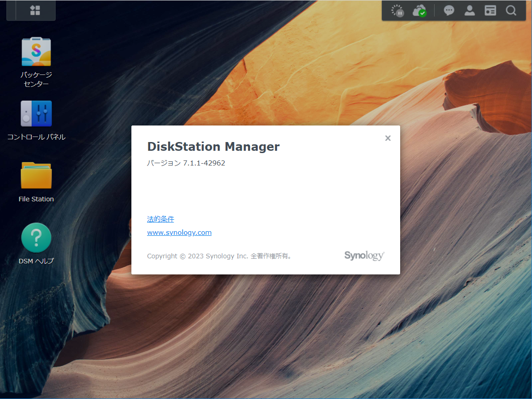This screenshot has width=532, height=399.
Task: Close the DiskStation Manager about dialog
Action: [388, 138]
